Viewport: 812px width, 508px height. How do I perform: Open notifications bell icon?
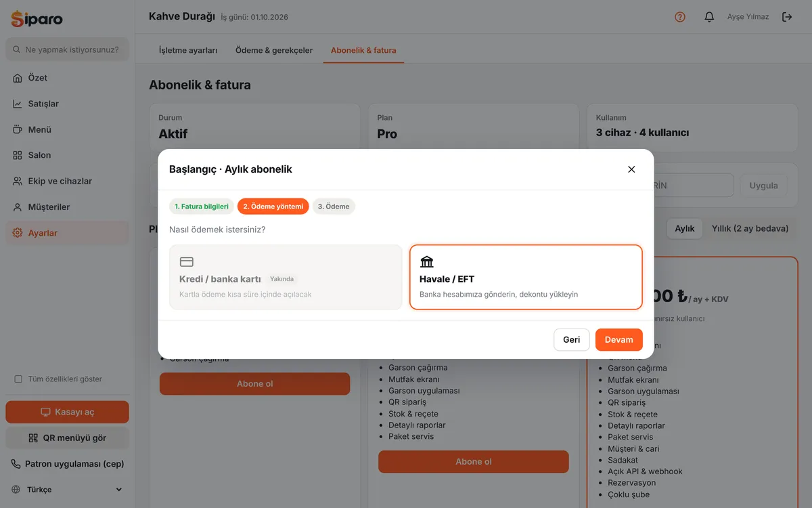[x=709, y=17]
